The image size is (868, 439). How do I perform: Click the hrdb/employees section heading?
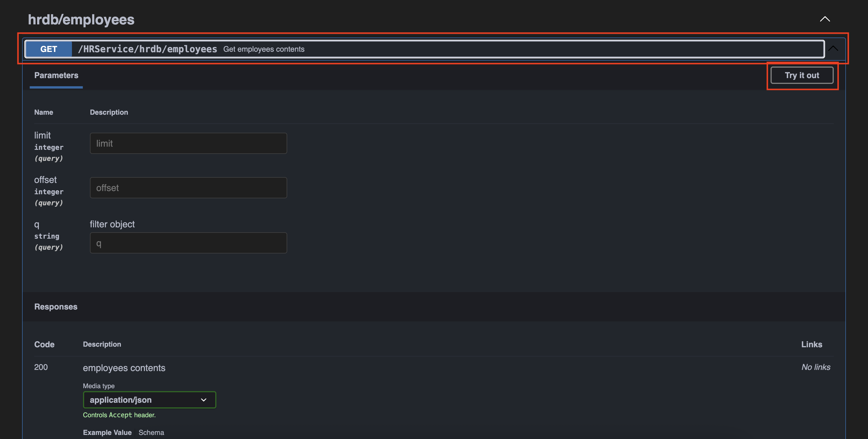click(81, 19)
